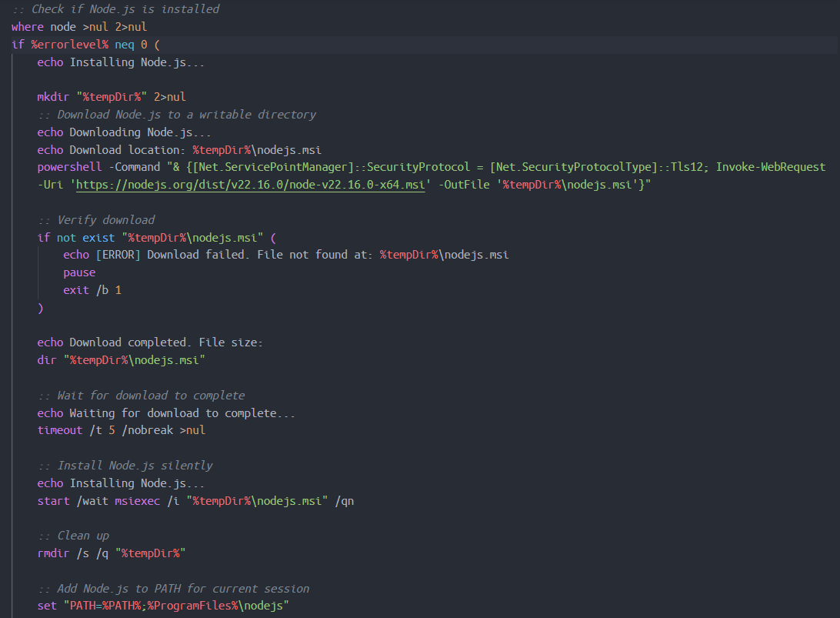Click the rmdir command
This screenshot has width=840, height=618.
(x=53, y=553)
